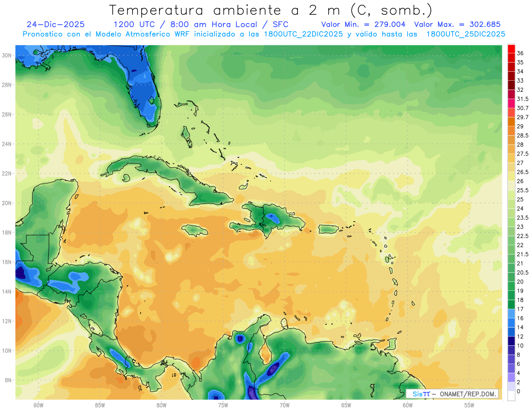Image resolution: width=532 pixels, height=411 pixels.
Task: Click the '17' colorbar label
Action: point(520,309)
